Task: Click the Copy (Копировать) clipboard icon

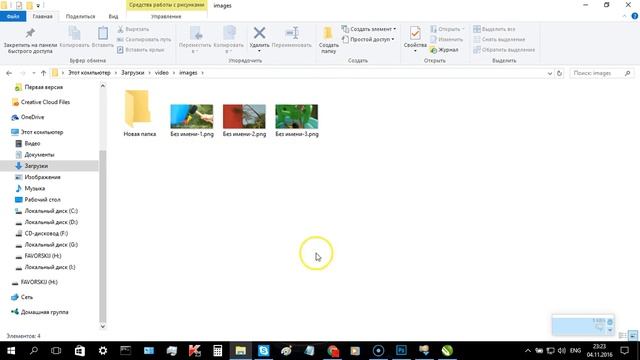Action: tap(74, 33)
